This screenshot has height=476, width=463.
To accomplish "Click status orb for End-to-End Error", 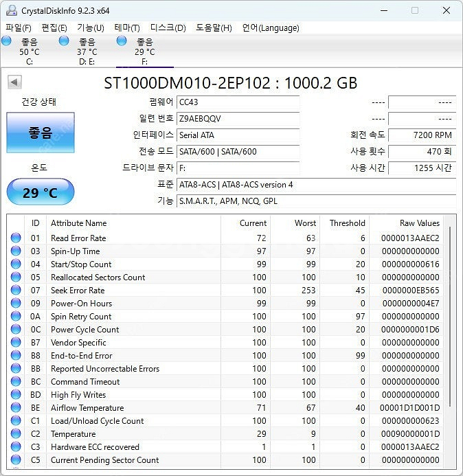I will [16, 355].
